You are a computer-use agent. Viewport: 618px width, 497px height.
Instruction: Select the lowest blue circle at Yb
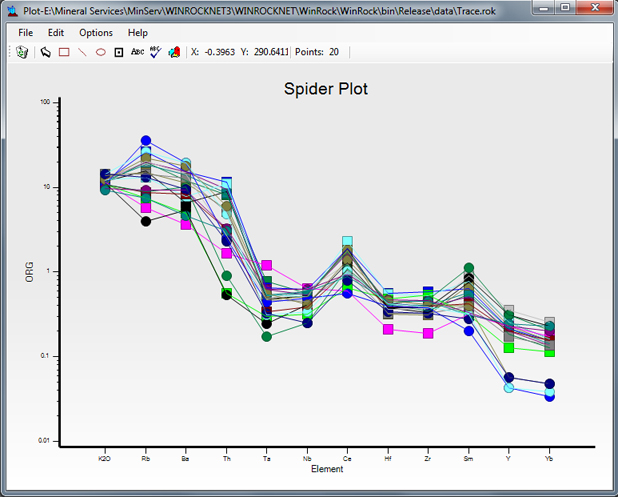click(550, 397)
